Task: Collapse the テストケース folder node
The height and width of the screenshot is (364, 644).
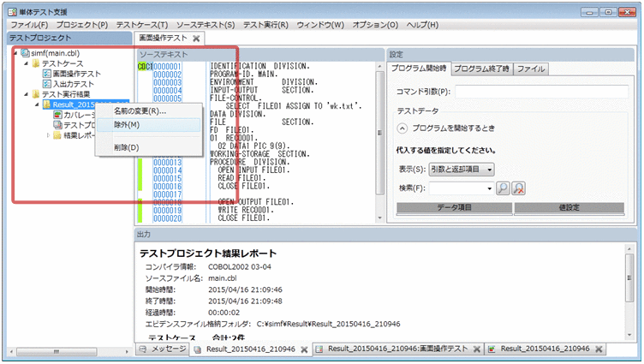Action: click(26, 63)
